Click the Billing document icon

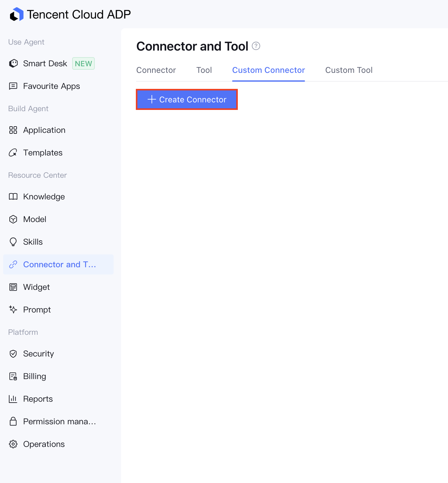(13, 376)
